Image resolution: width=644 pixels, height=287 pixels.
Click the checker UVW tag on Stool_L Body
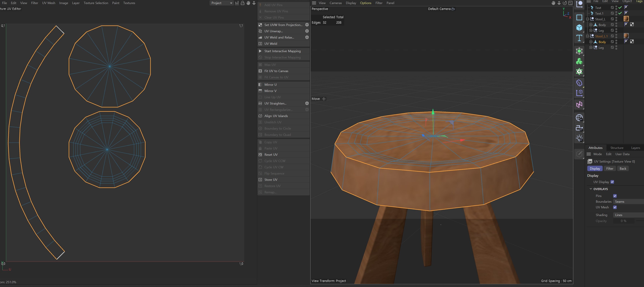pyautogui.click(x=632, y=24)
